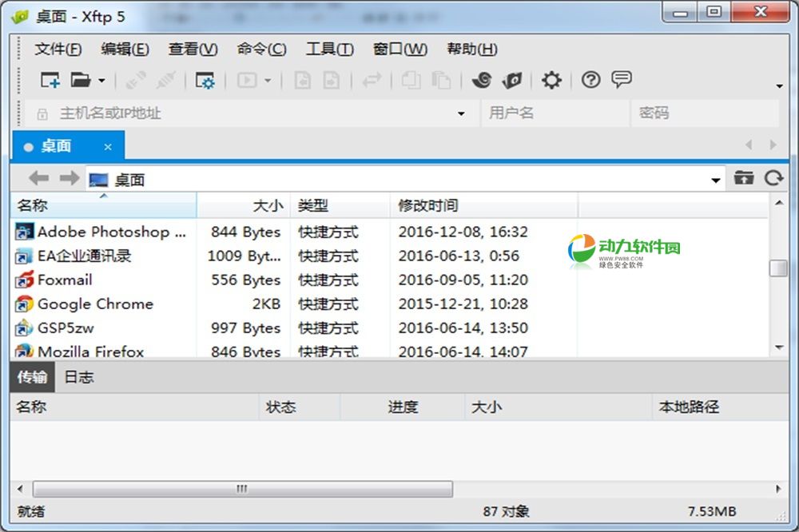Viewport: 799px width, 532px height.
Task: Click the Help question mark icon
Action: coord(590,80)
